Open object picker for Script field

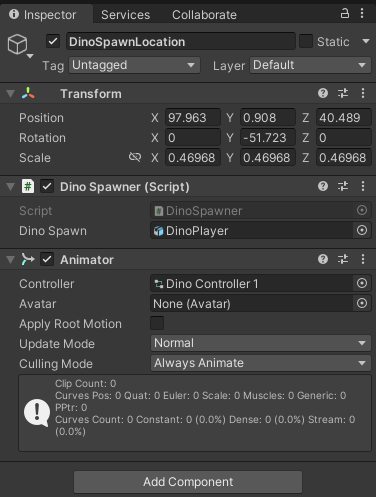click(x=362, y=210)
